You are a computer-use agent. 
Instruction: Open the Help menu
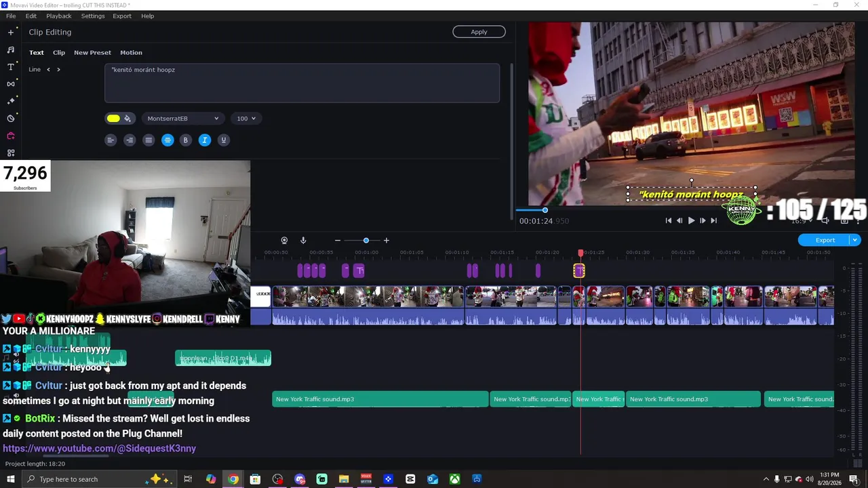[147, 16]
